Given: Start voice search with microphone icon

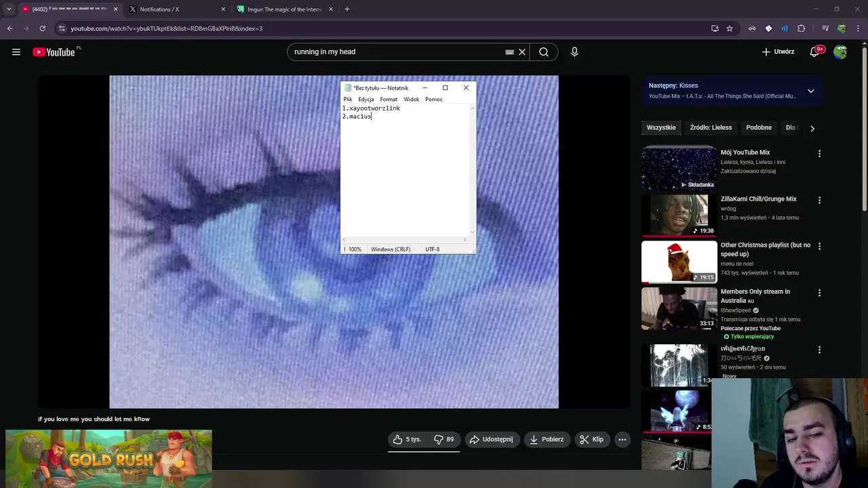Looking at the screenshot, I should (x=574, y=52).
